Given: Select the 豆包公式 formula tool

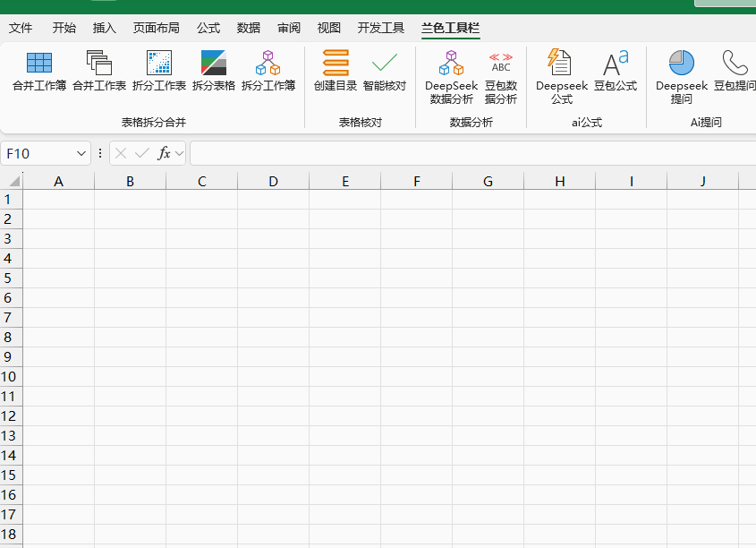Looking at the screenshot, I should point(616,72).
